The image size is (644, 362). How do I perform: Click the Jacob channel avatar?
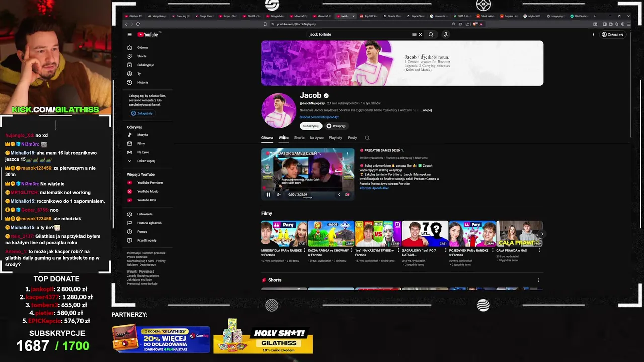(x=278, y=111)
